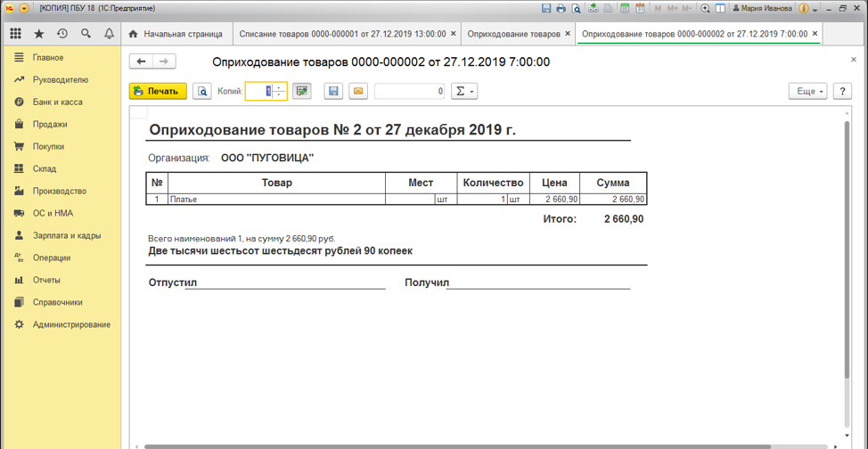Toggle the edit mode button after Копий

click(302, 91)
